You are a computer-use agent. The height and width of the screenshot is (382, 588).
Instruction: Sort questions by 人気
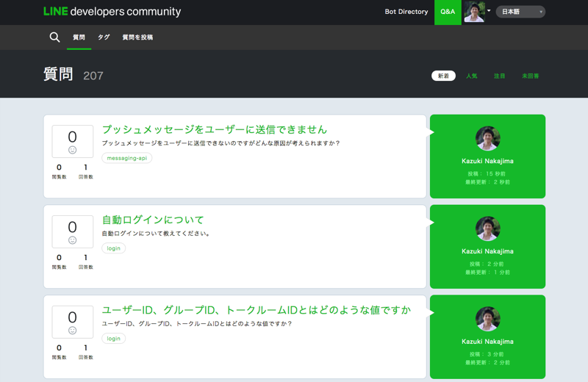point(471,76)
